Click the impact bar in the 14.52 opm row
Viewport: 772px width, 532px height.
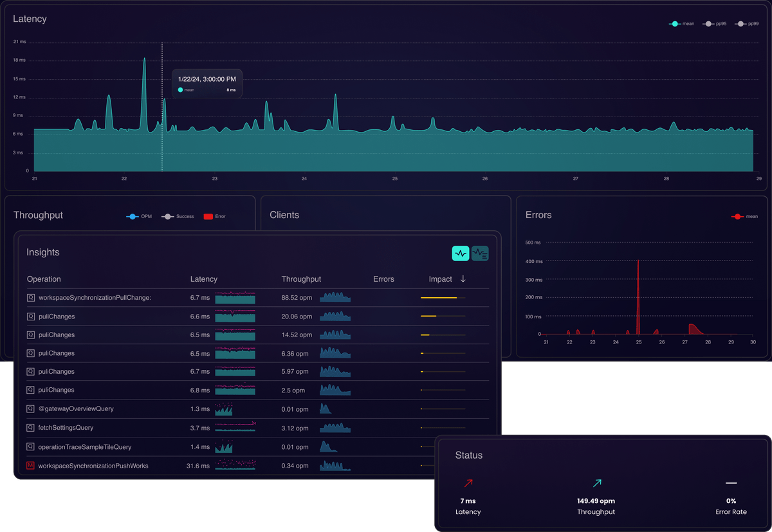coord(443,335)
